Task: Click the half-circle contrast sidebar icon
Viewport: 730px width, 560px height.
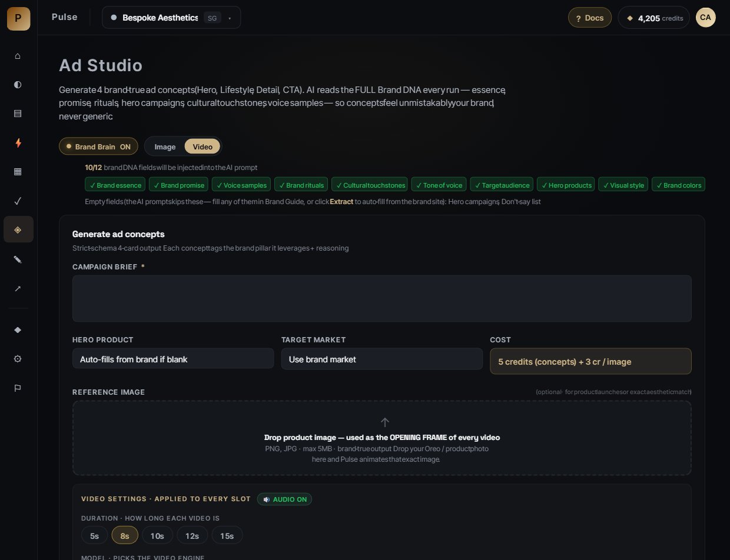Action: point(18,85)
